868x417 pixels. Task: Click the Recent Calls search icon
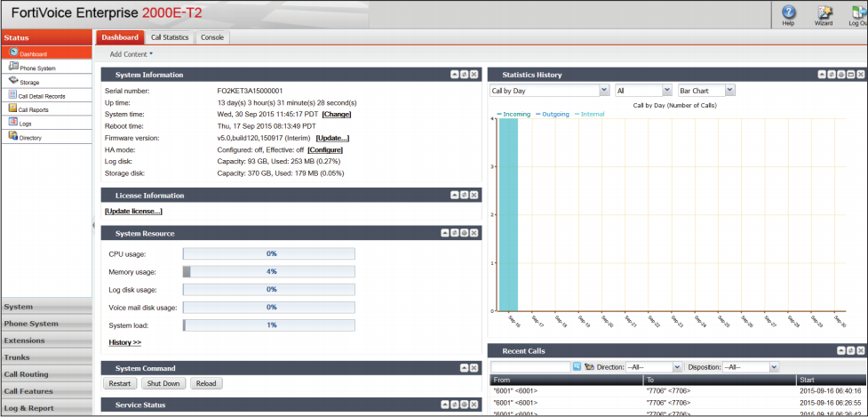tap(577, 366)
